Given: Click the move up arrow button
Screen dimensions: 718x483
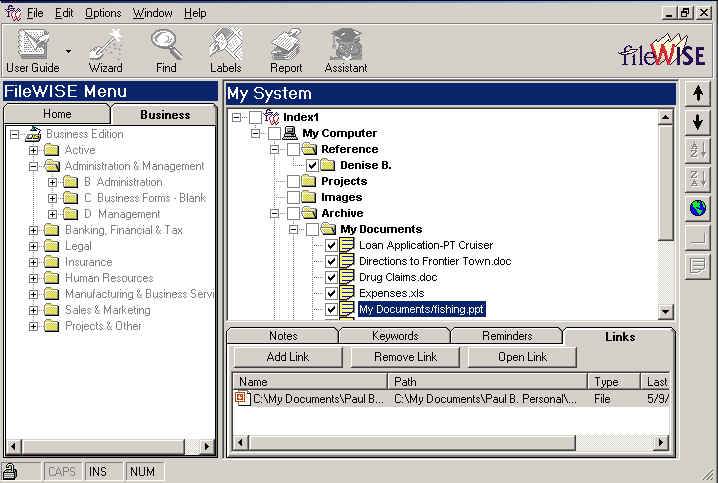Looking at the screenshot, I should [x=698, y=93].
